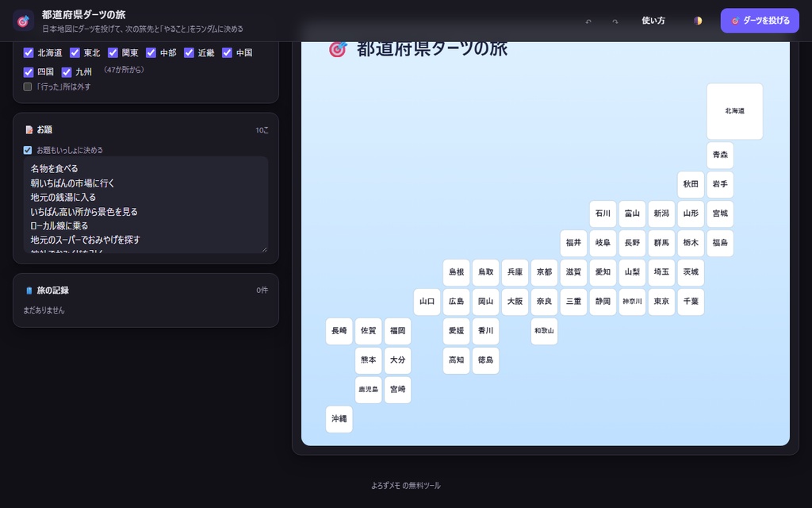Select the 和歌山 map tile
812x508 pixels.
click(544, 331)
